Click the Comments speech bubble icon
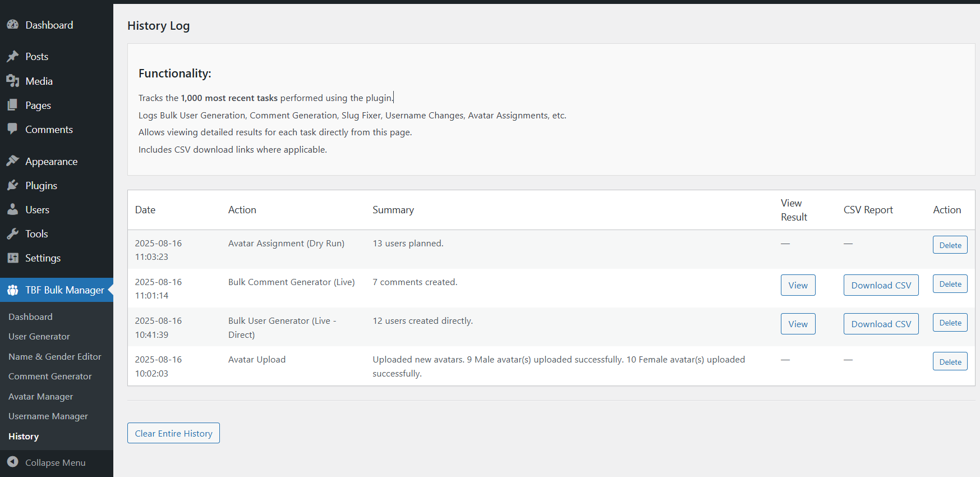Viewport: 980px width, 477px height. (x=12, y=129)
